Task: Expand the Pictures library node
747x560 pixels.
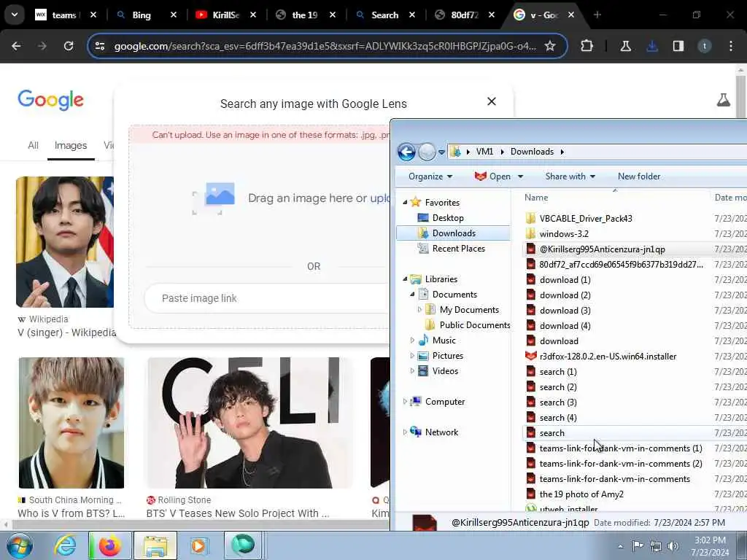Action: click(412, 356)
